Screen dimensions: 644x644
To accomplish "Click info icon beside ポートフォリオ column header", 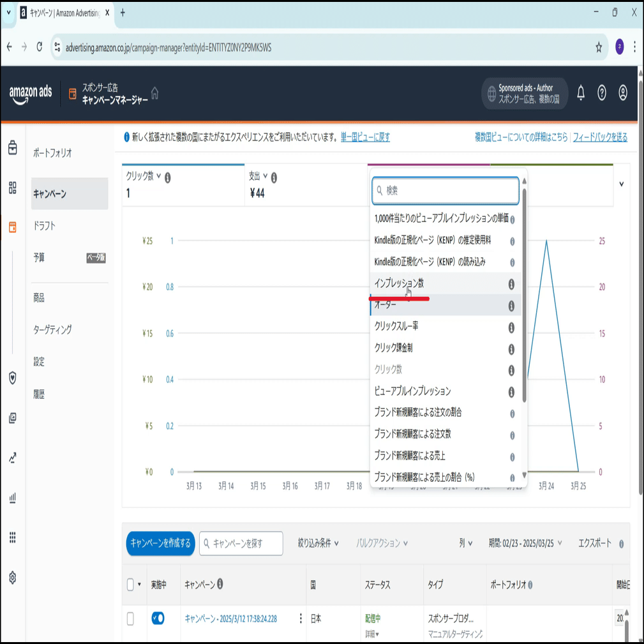I will (x=530, y=585).
